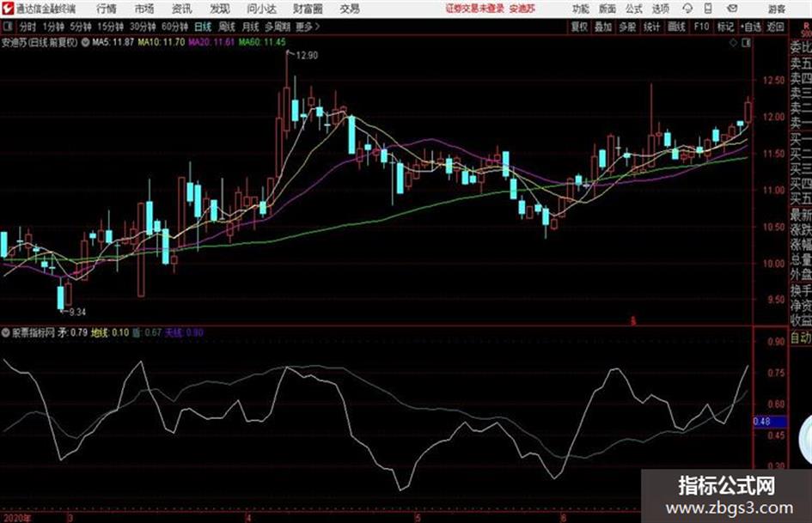Open the 版面 menu
Screen dimensions: 812x523
click(x=607, y=9)
